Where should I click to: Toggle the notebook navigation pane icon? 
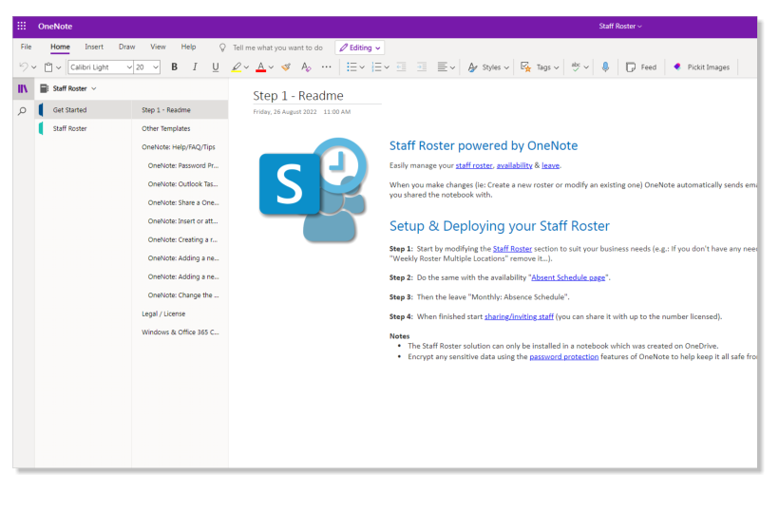(x=23, y=89)
